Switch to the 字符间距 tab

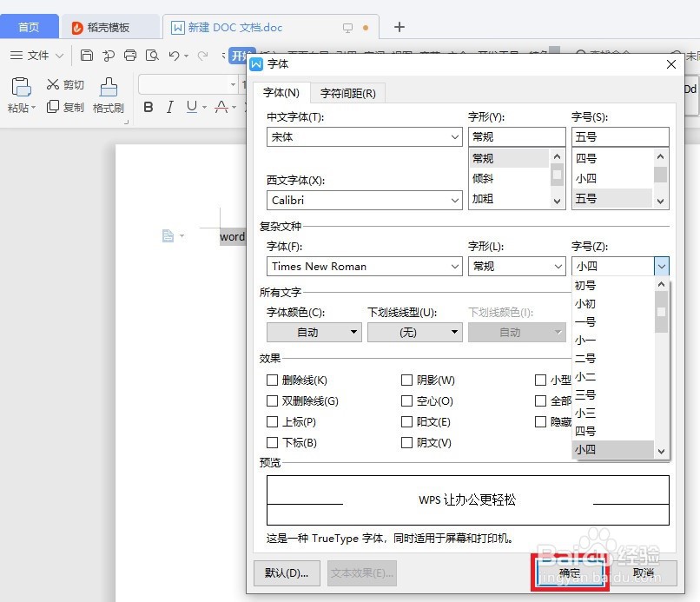coord(347,93)
